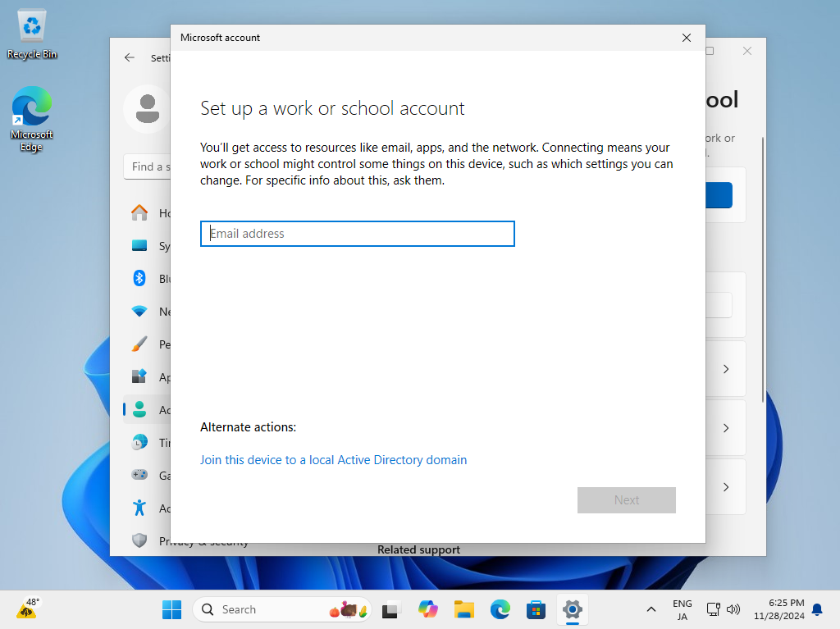Image resolution: width=840 pixels, height=629 pixels.
Task: Click the Personalization paintbrush icon
Action: (139, 344)
